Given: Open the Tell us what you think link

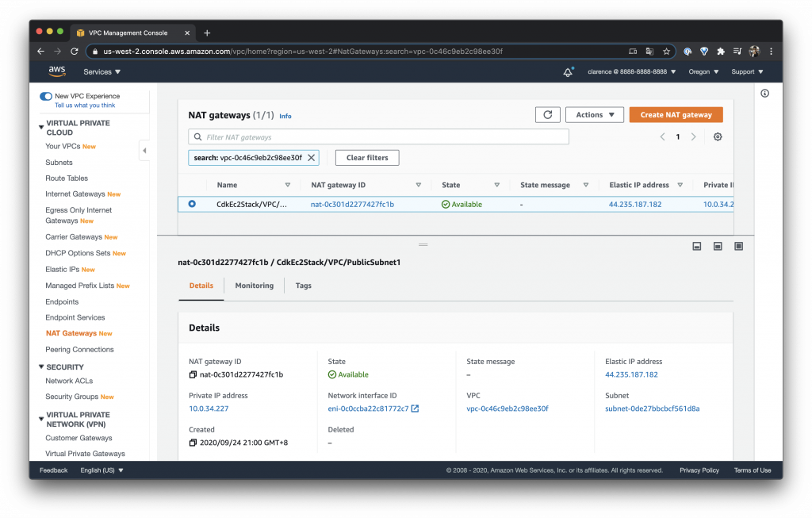Looking at the screenshot, I should [x=85, y=106].
